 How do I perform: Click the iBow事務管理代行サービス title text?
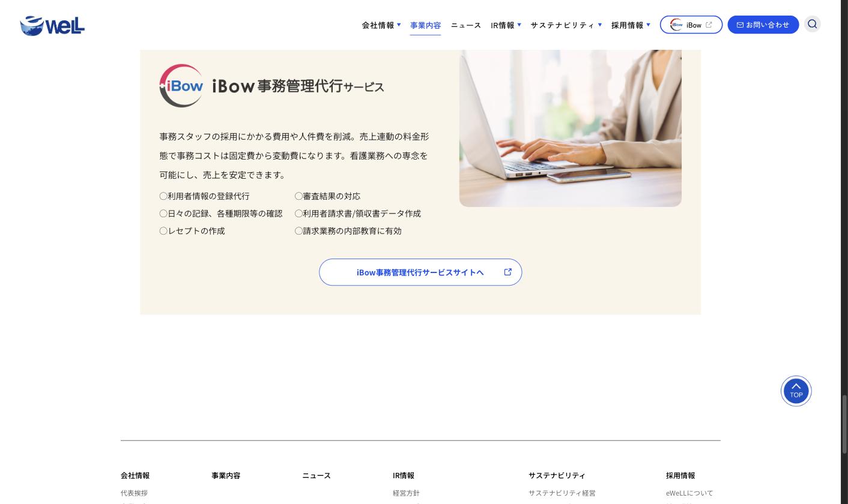pyautogui.click(x=298, y=86)
